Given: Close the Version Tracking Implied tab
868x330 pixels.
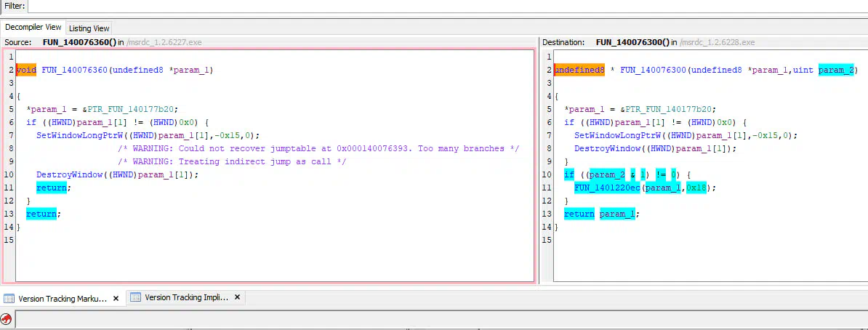Looking at the screenshot, I should [x=237, y=297].
